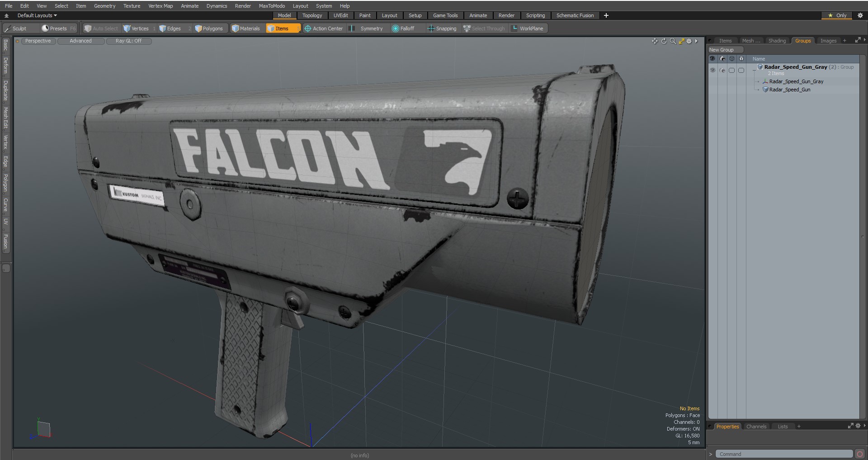Click the eye column header in Groups
The image size is (868, 460).
click(x=712, y=59)
